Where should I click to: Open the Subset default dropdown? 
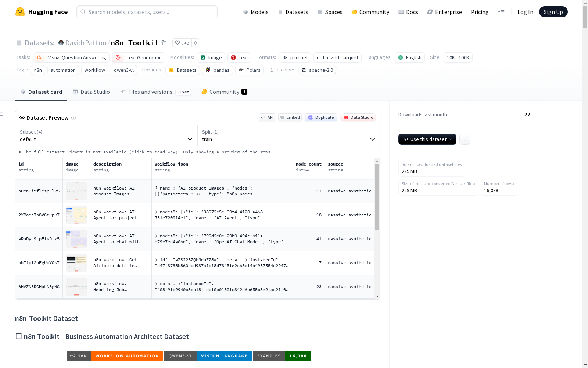[x=106, y=135]
